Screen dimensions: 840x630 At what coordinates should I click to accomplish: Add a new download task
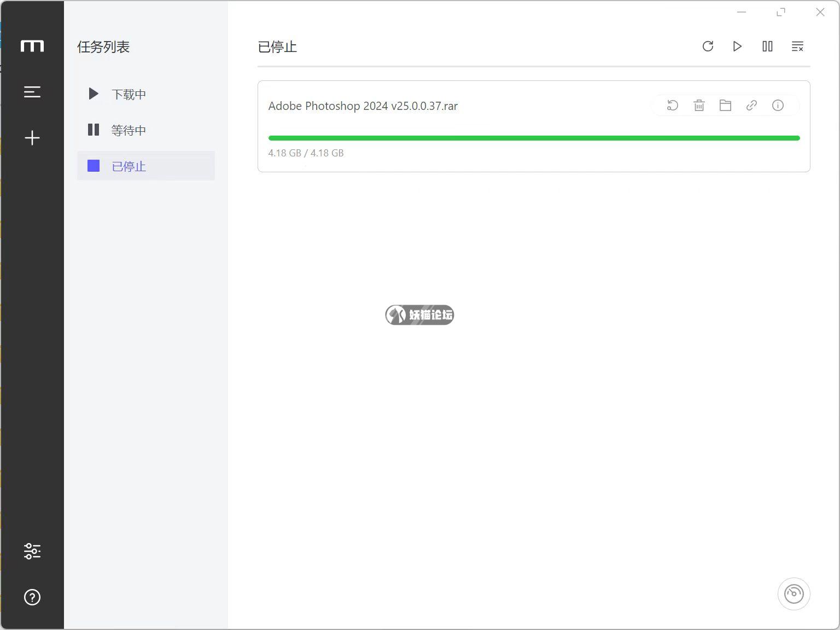pos(32,138)
